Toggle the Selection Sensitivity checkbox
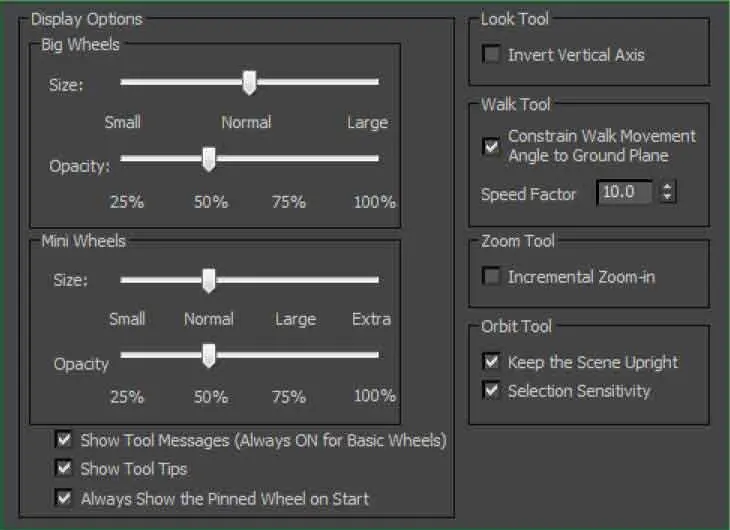This screenshot has height=530, width=730. tap(492, 390)
